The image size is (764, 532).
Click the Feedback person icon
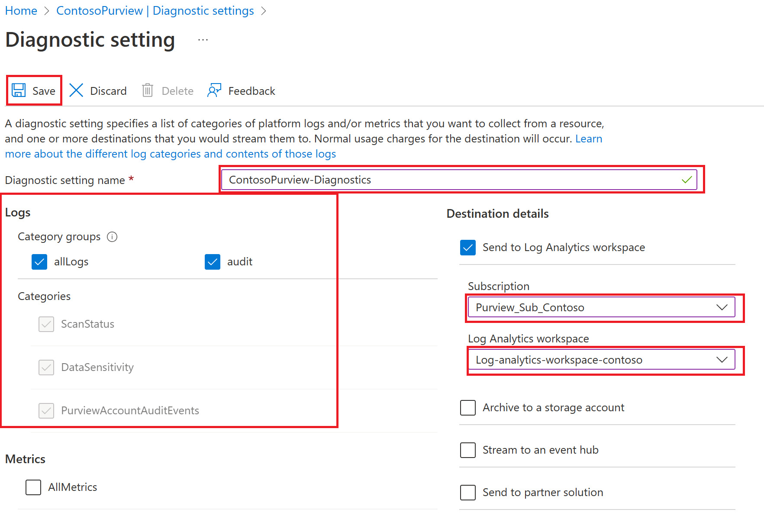pyautogui.click(x=214, y=90)
